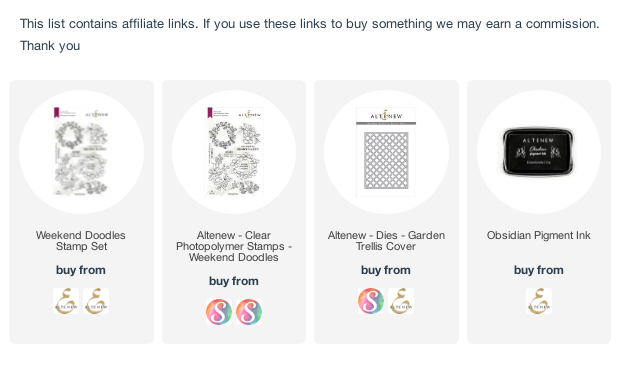Open Scrapbook.com store icon under Garden Trellis Cover
This screenshot has height=365, width=620.
tap(371, 301)
